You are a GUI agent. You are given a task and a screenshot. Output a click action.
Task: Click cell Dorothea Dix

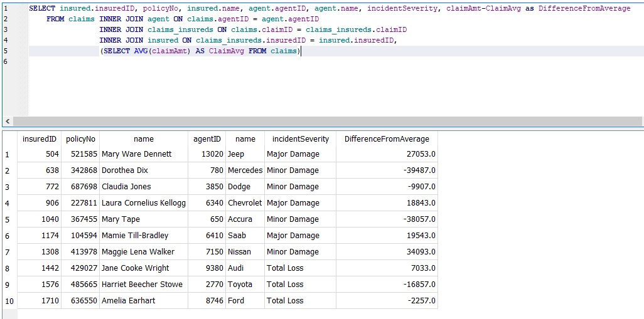tap(144, 170)
